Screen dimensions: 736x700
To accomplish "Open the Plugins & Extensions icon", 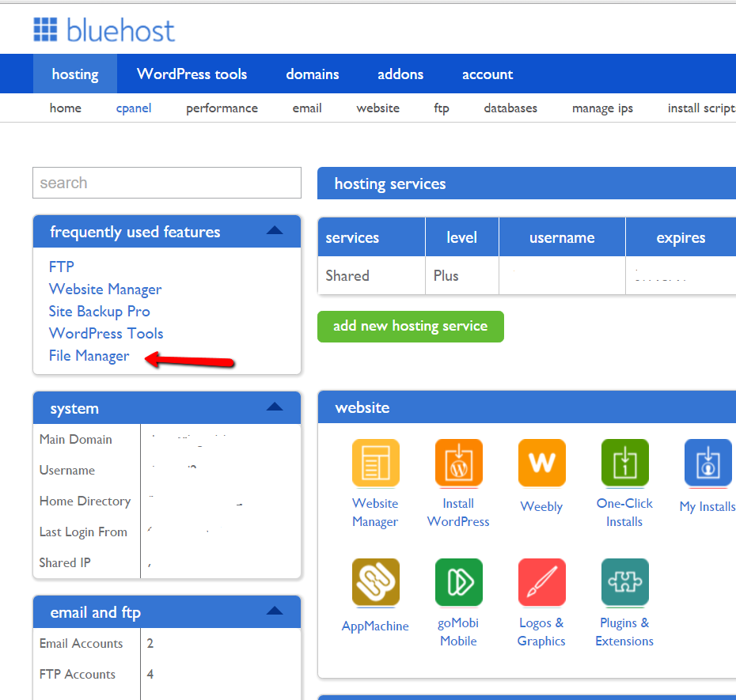I will [x=624, y=582].
